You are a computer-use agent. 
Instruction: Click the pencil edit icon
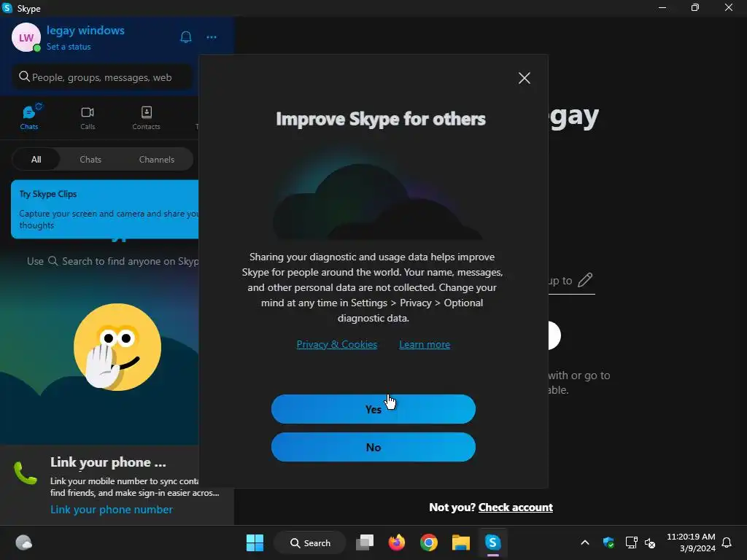[x=585, y=280]
